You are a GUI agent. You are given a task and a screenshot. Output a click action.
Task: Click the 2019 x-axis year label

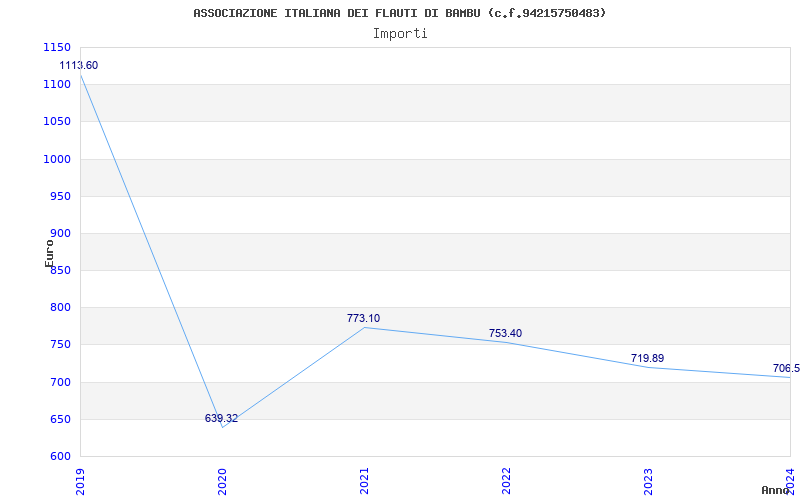81,481
